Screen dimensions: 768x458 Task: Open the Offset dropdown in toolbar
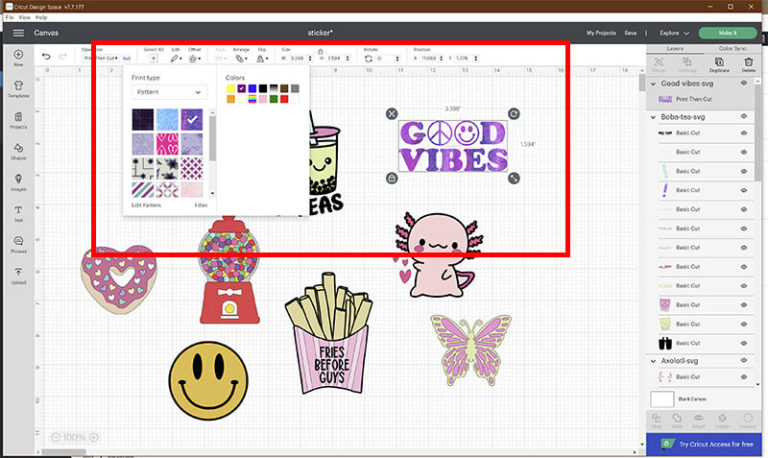[194, 58]
